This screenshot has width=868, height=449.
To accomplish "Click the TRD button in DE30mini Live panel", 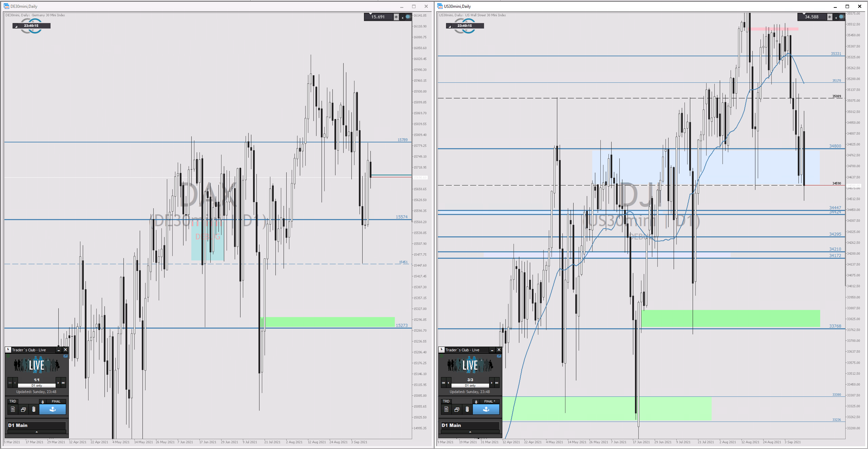I will point(13,401).
